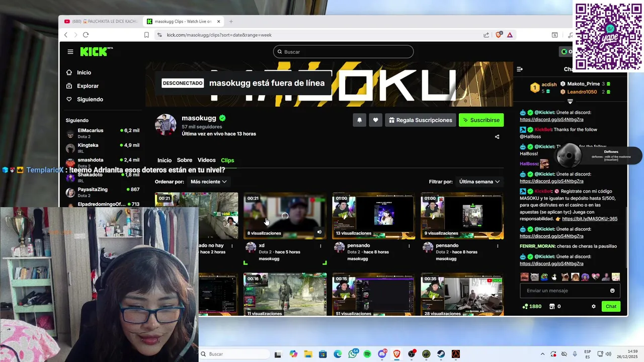Viewport: 644px width, 362px height.
Task: Open the 13 visualizaciones clip thumbnail
Action: coord(373,215)
